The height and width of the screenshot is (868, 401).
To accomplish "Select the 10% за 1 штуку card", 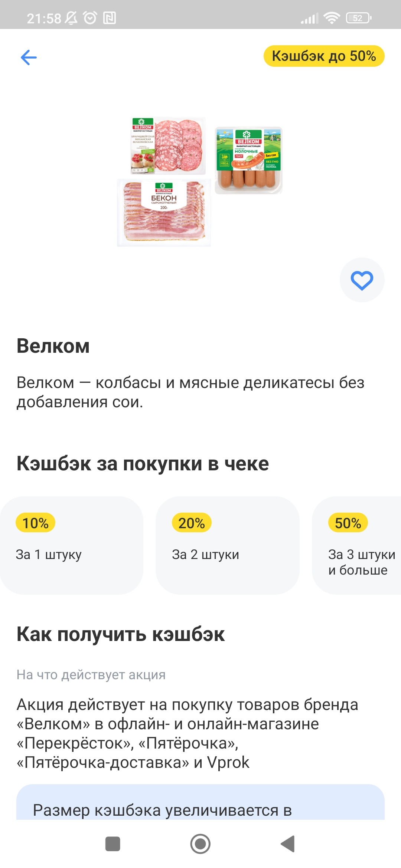I will coord(71,545).
